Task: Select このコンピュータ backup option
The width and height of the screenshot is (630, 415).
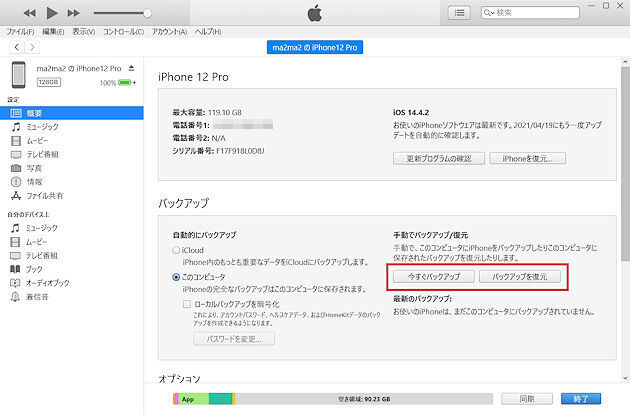Action: pos(177,276)
